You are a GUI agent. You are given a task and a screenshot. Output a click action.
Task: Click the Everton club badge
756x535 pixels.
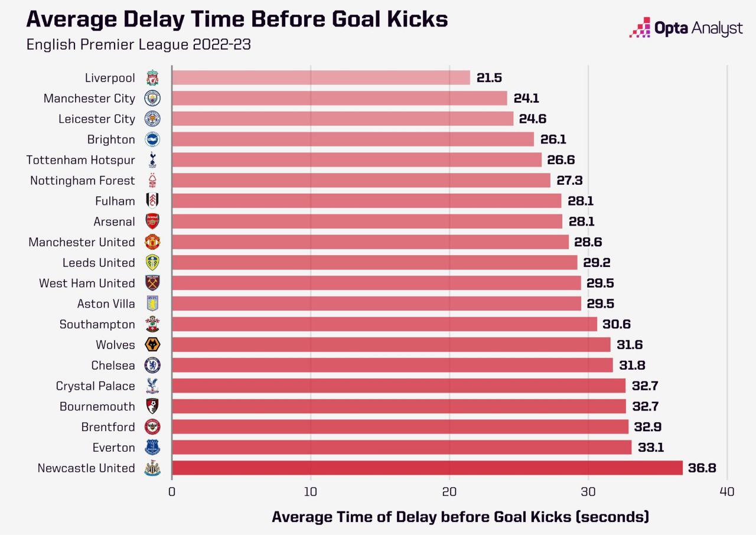pyautogui.click(x=152, y=448)
